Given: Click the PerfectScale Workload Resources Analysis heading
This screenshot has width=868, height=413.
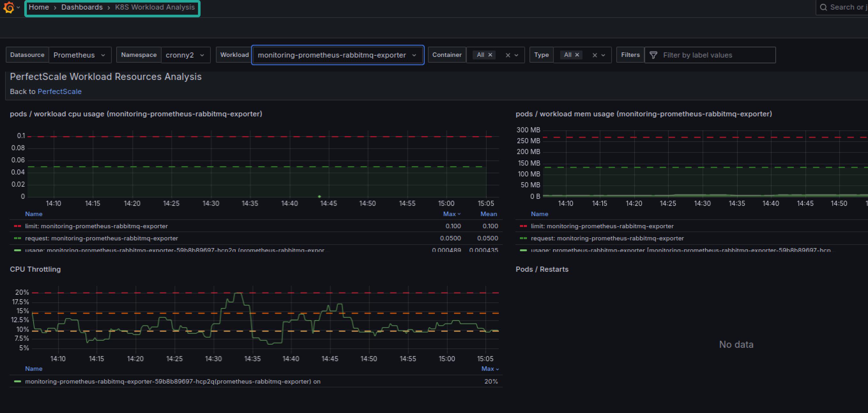Looking at the screenshot, I should [x=106, y=77].
